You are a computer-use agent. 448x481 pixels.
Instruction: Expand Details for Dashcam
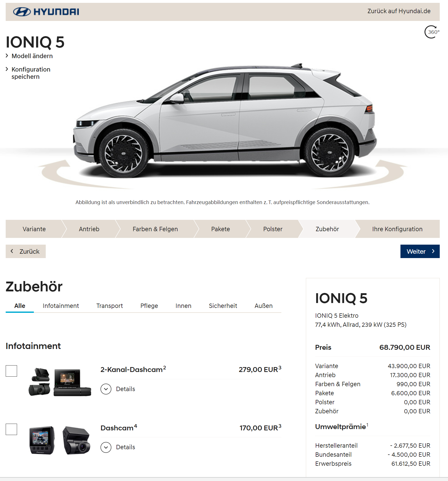118,447
